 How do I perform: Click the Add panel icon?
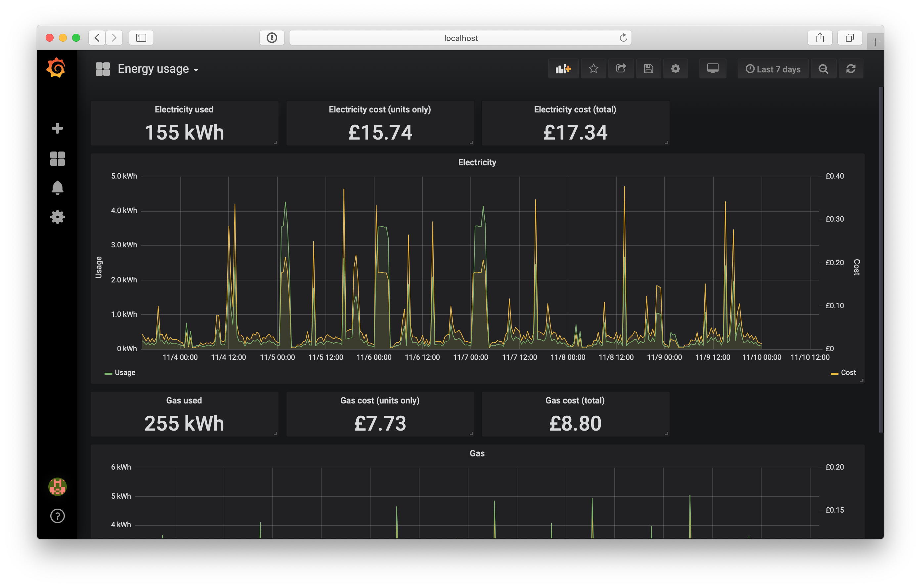coord(563,69)
